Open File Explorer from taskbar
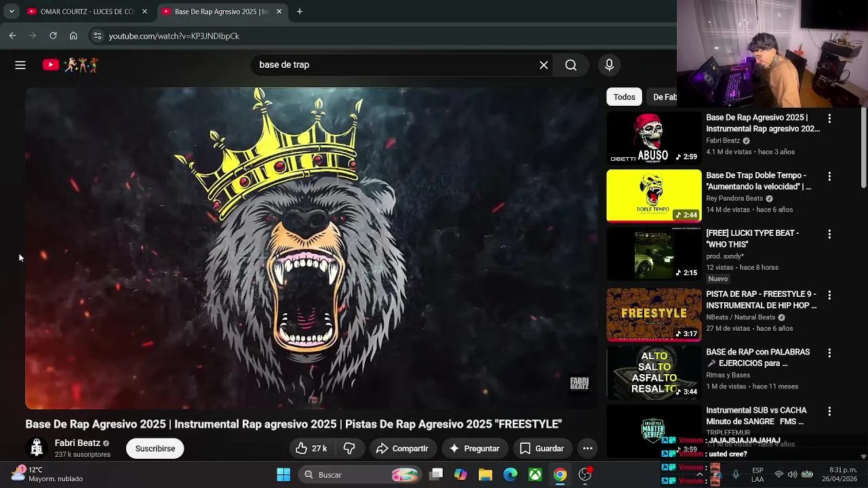Viewport: 868px width, 488px height. coord(486,474)
